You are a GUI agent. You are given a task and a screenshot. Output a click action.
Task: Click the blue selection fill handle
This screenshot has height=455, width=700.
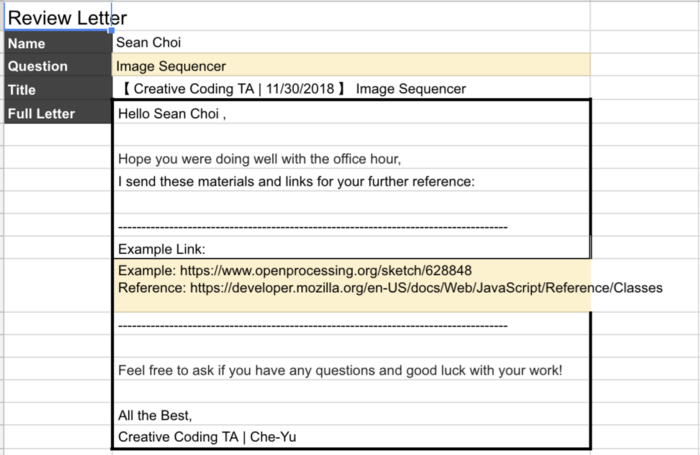point(112,31)
